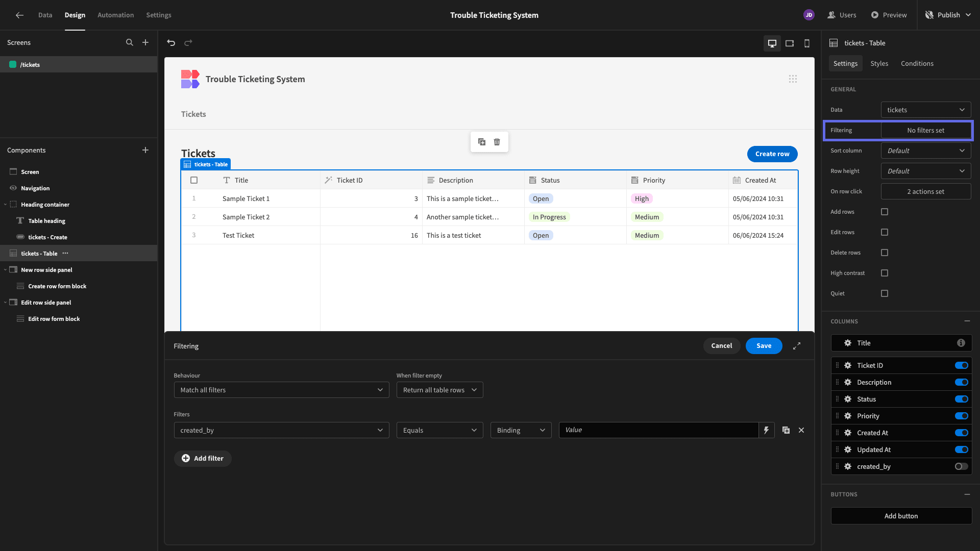The width and height of the screenshot is (980, 551).
Task: Open the Binding type dropdown
Action: [521, 430]
